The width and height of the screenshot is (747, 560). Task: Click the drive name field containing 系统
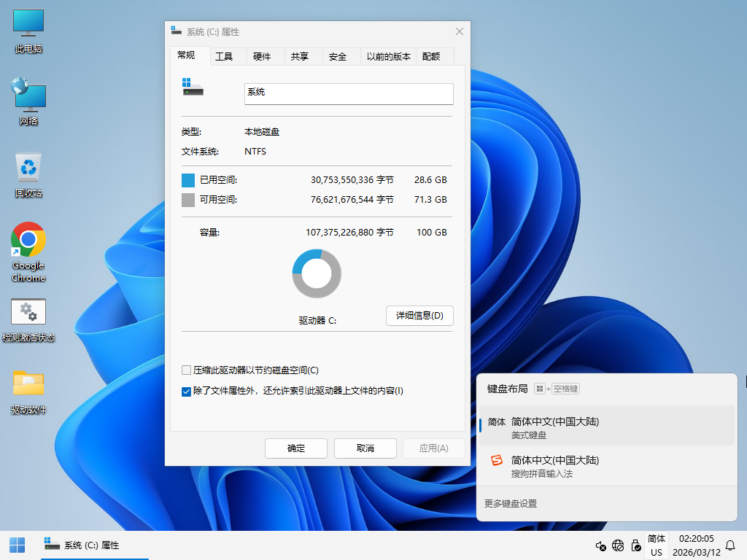[x=349, y=93]
